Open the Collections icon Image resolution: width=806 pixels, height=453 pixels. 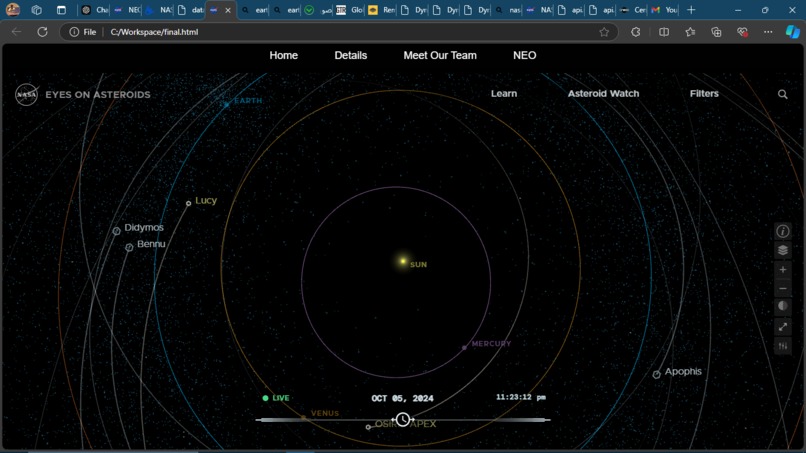coord(716,32)
